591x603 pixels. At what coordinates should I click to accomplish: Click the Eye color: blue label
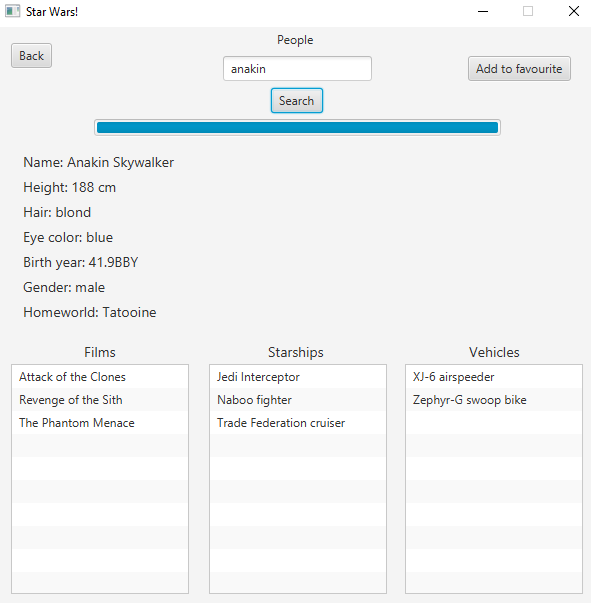pyautogui.click(x=68, y=238)
